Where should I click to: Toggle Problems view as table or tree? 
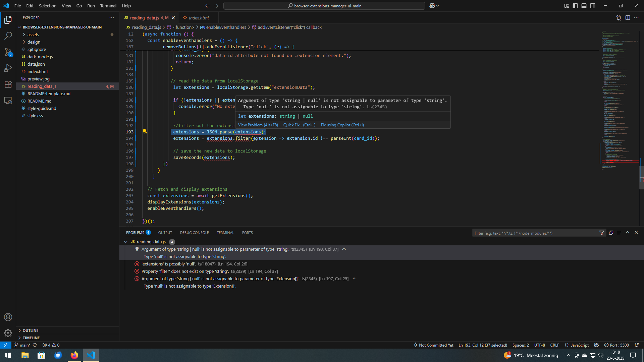click(619, 233)
